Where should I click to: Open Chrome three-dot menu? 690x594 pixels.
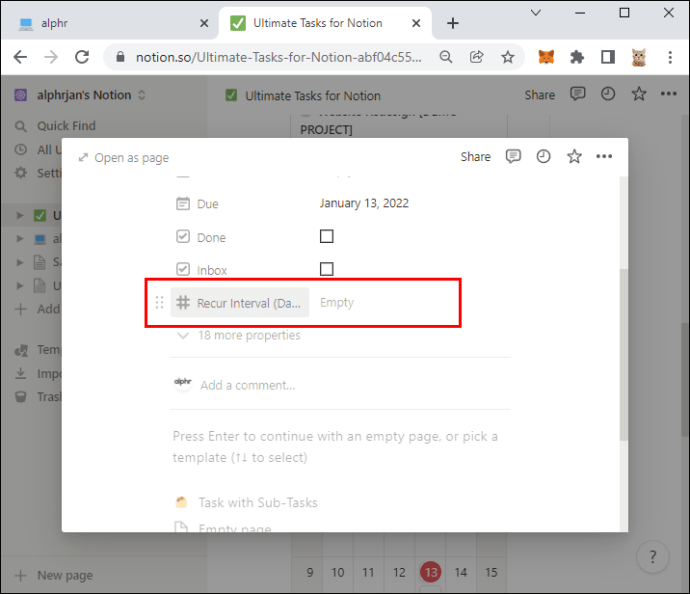670,57
